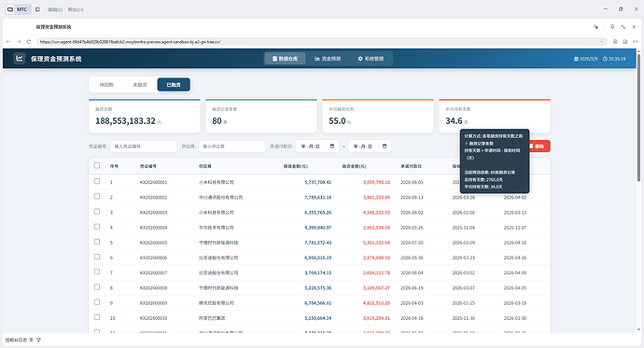Check the row for KX202600003
Screen dimensions: 644x348
(97, 212)
